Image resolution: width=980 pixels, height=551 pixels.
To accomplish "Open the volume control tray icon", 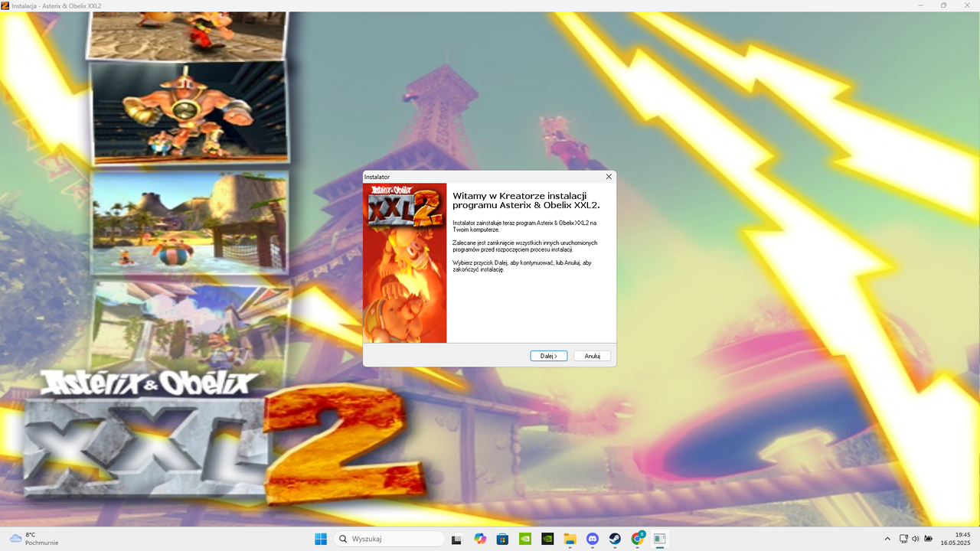I will coord(916,539).
